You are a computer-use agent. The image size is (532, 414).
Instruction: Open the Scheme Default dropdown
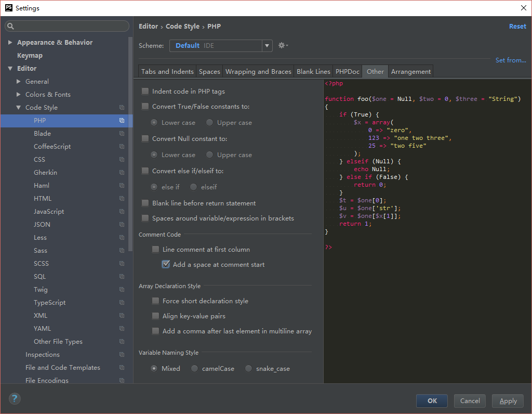click(267, 46)
